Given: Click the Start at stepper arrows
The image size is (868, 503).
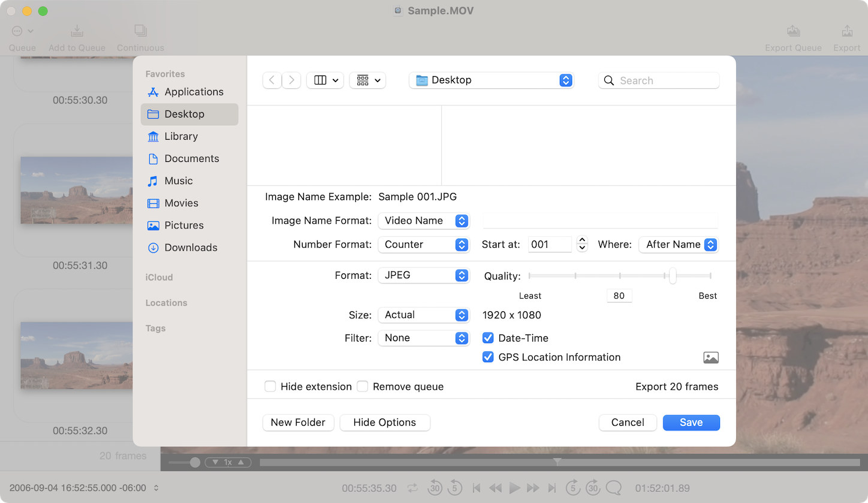Looking at the screenshot, I should (x=582, y=244).
